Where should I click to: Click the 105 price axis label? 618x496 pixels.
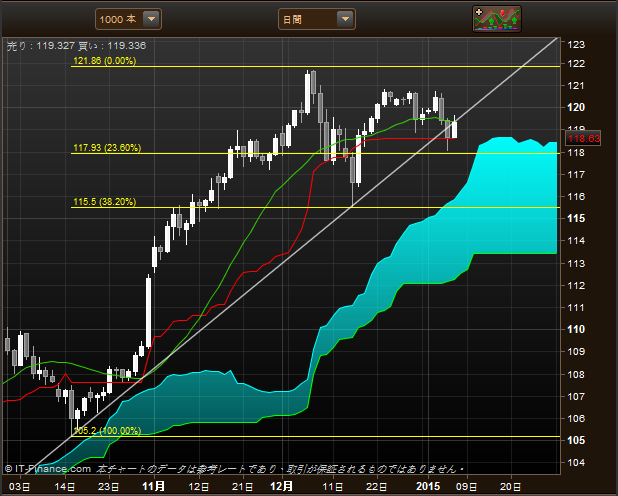[x=576, y=440]
